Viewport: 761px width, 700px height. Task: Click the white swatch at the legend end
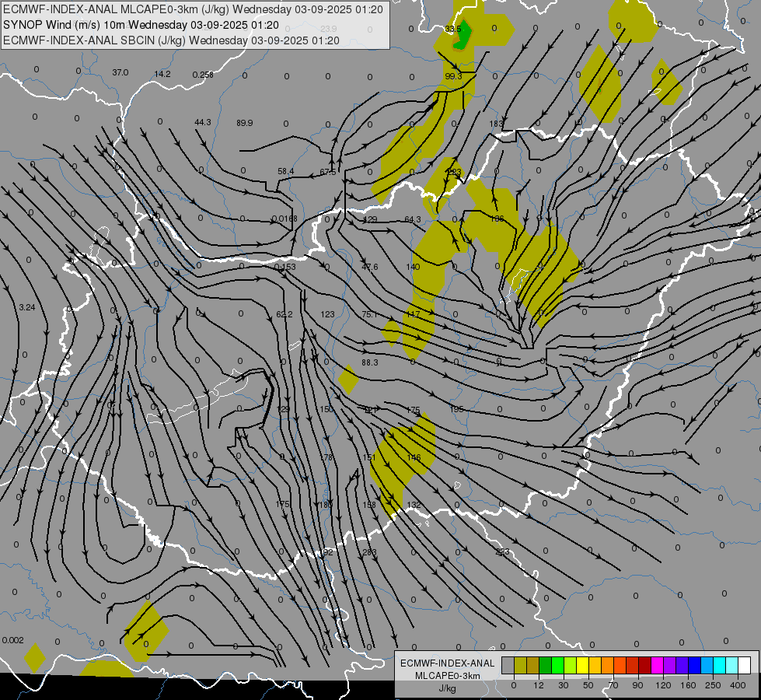(744, 666)
